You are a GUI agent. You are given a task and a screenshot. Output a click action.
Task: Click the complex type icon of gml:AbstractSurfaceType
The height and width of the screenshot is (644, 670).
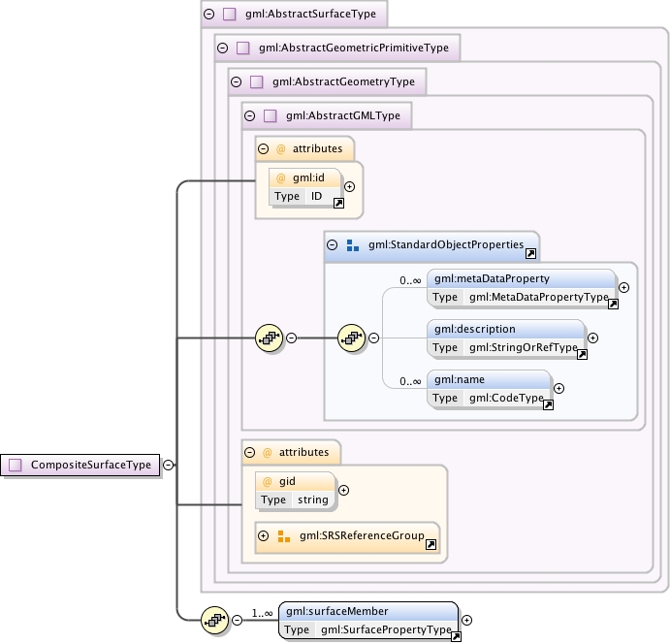[x=230, y=14]
